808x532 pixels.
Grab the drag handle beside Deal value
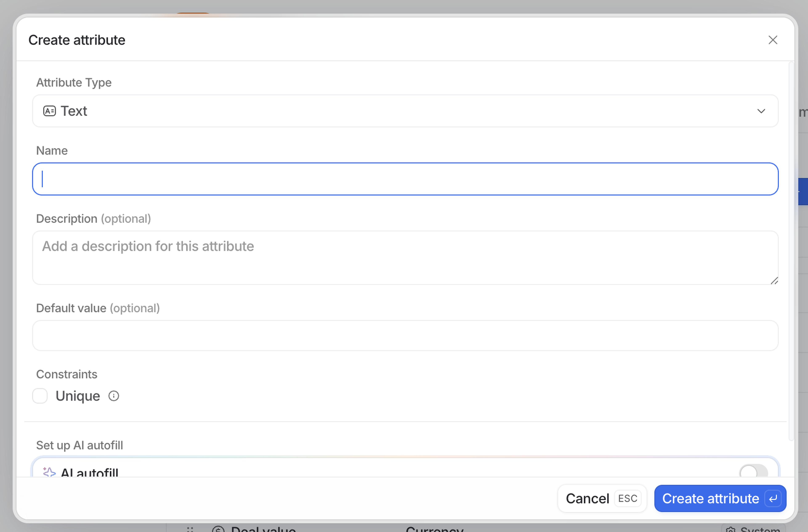[190, 529]
